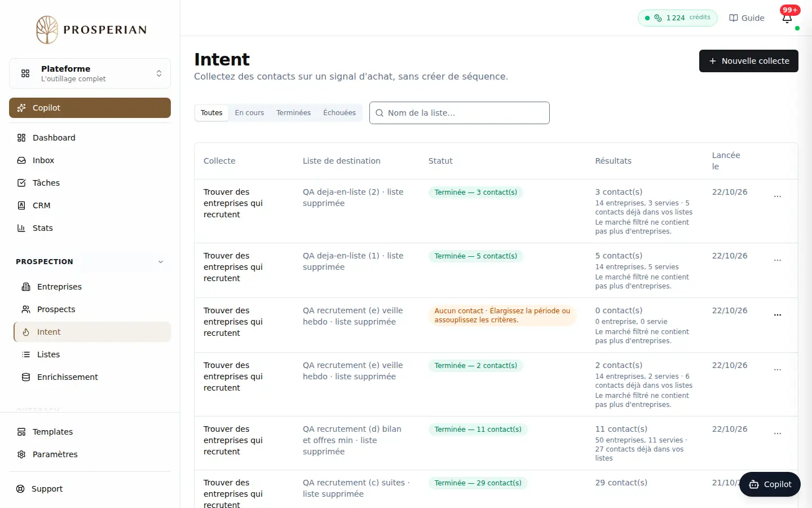The height and width of the screenshot is (508, 812).
Task: Click the Enrichissement database icon
Action: pos(26,377)
